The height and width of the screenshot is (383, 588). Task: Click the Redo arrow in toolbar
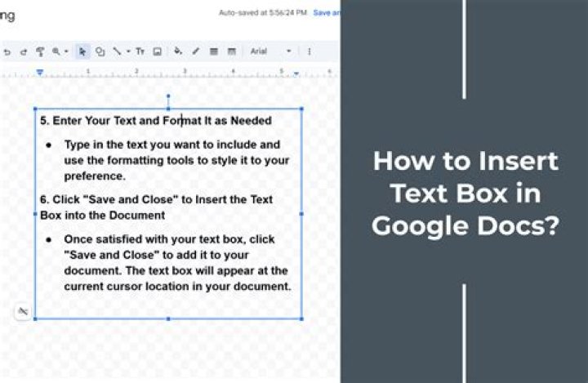coord(22,51)
